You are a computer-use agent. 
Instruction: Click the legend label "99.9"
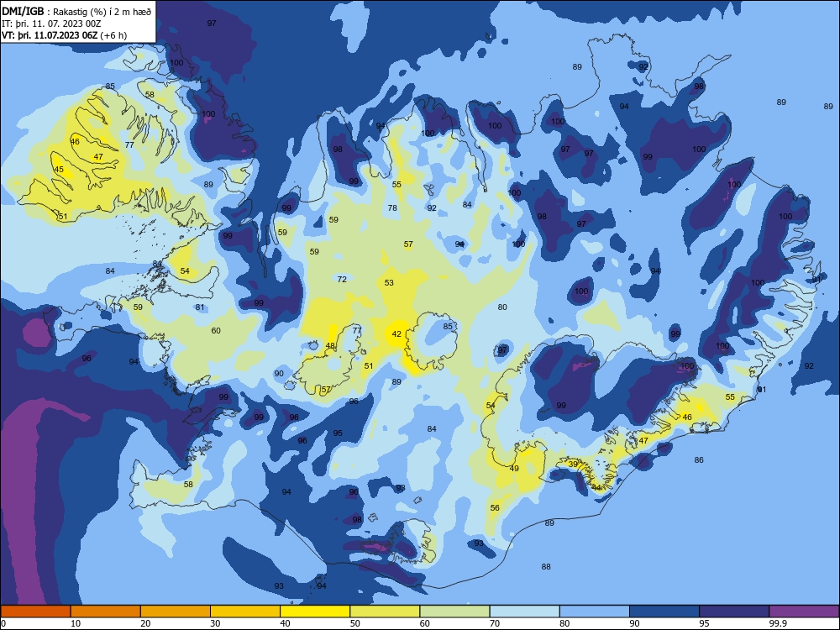point(778,623)
